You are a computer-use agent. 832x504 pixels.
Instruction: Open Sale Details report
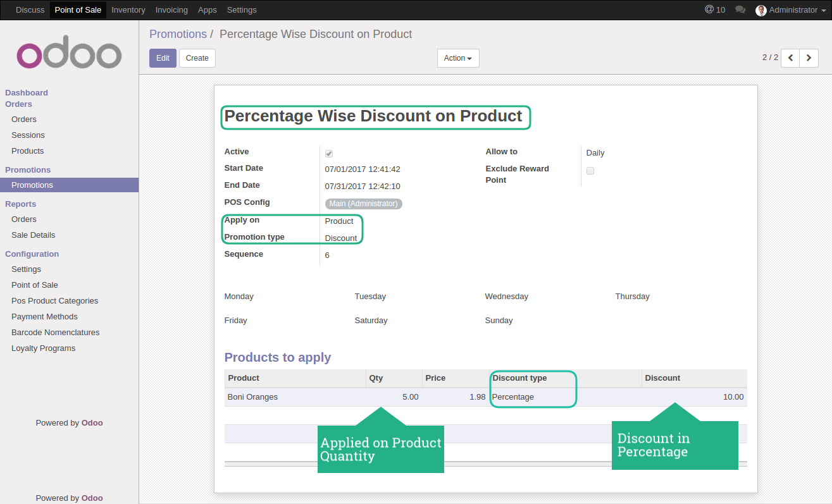[x=33, y=235]
